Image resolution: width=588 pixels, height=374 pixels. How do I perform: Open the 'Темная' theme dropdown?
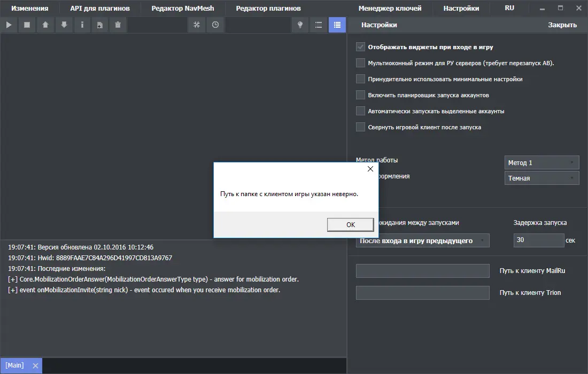click(541, 178)
